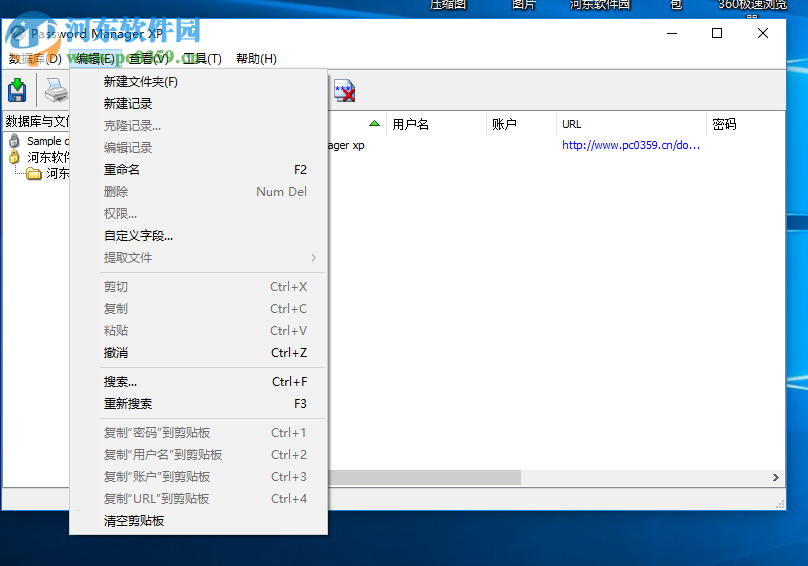808x566 pixels.
Task: Select the Sample database lock icon
Action: click(x=14, y=141)
